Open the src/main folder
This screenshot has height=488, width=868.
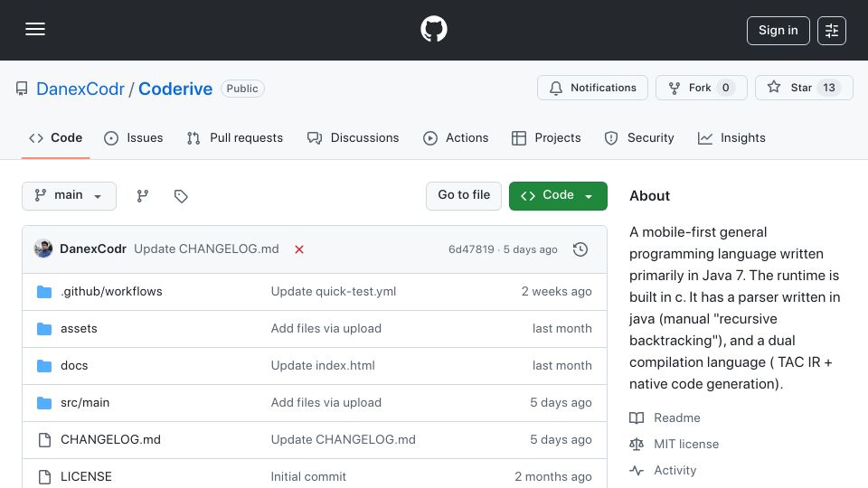tap(85, 403)
